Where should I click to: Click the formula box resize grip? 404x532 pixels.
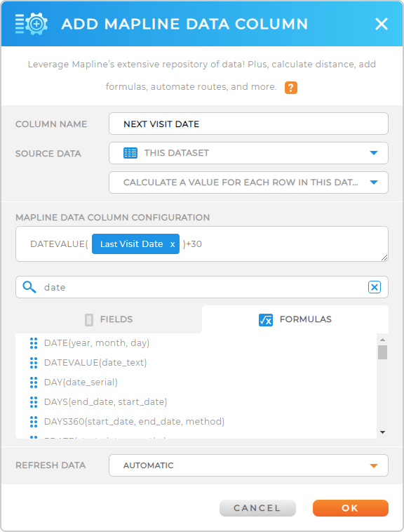coord(384,258)
